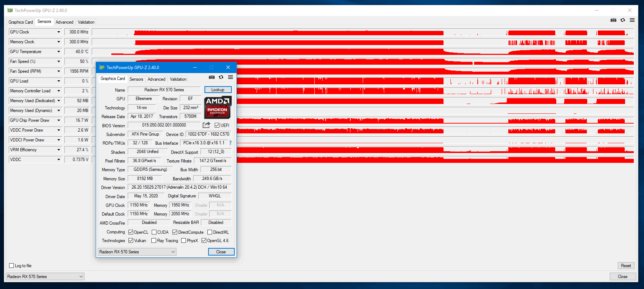Toggle the Ray Tracing checkbox
The width and height of the screenshot is (644, 289).
click(154, 240)
